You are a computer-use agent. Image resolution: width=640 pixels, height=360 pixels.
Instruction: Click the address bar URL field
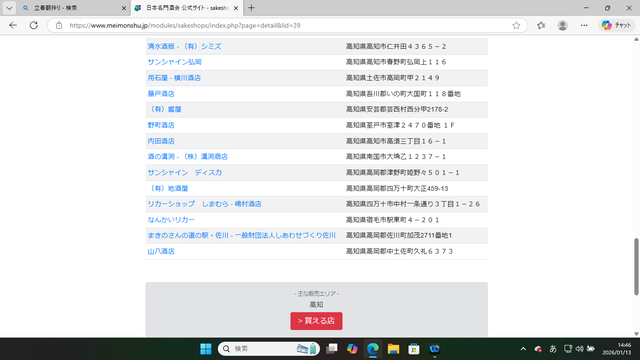point(286,25)
